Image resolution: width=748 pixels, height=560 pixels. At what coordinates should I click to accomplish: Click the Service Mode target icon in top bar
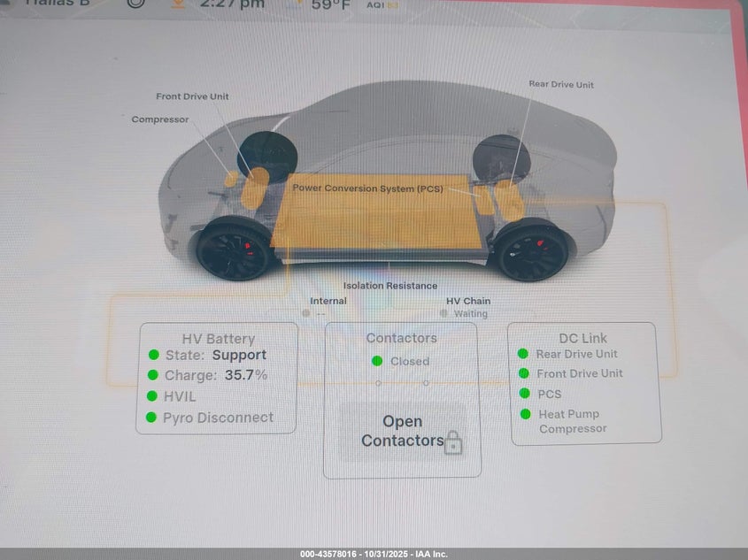pyautogui.click(x=135, y=4)
